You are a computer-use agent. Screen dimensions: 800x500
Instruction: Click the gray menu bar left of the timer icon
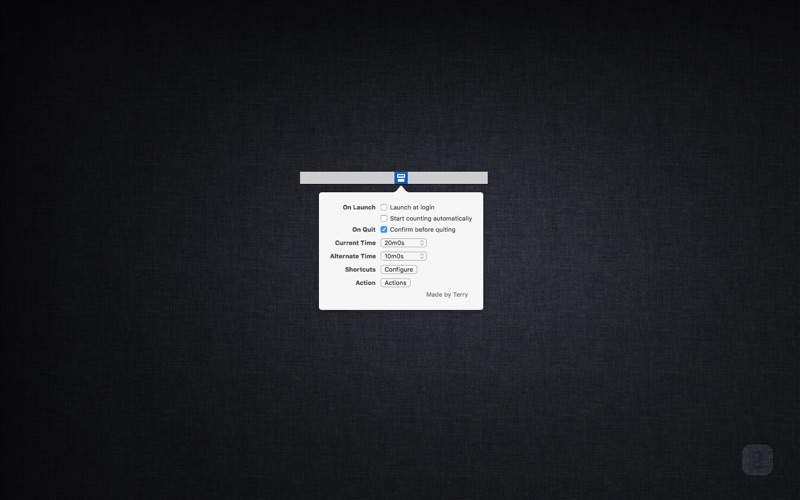click(x=347, y=178)
